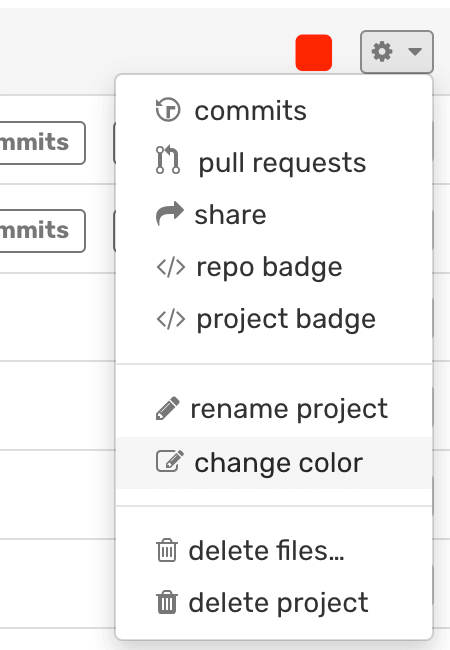Click the lower commits button on left
450x650 pixels.
[x=42, y=231]
